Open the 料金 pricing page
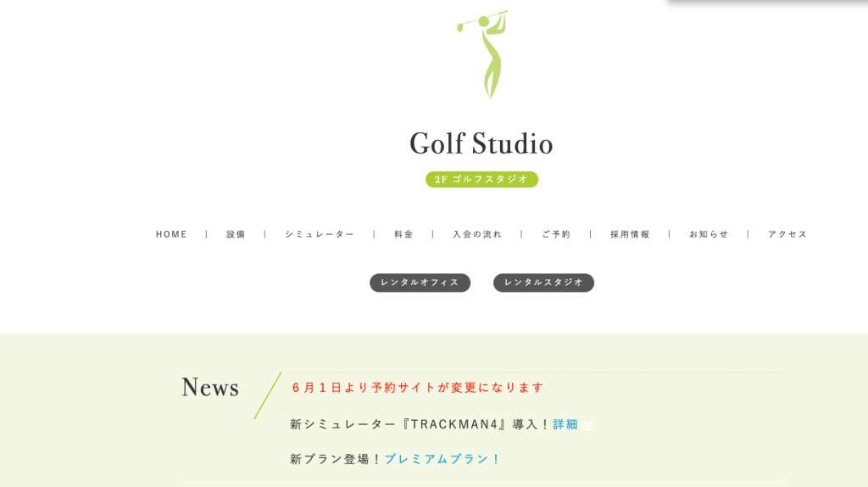The height and width of the screenshot is (487, 868). (x=403, y=234)
